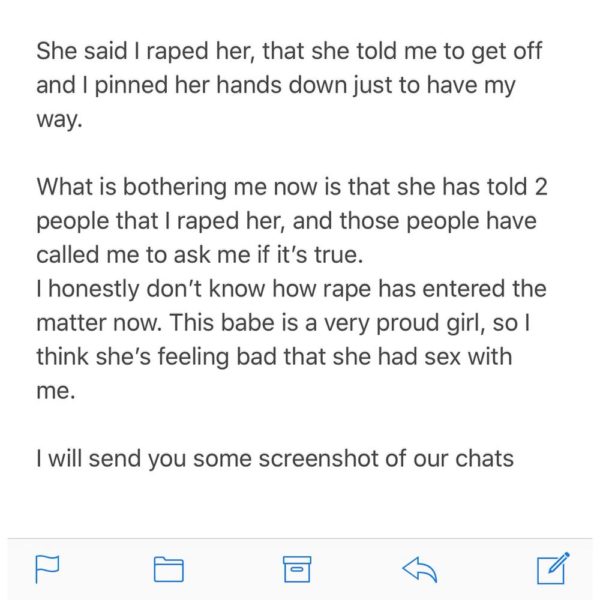Click the word "screenshot" in the last line
This screenshot has height=600, width=600.
(x=320, y=458)
